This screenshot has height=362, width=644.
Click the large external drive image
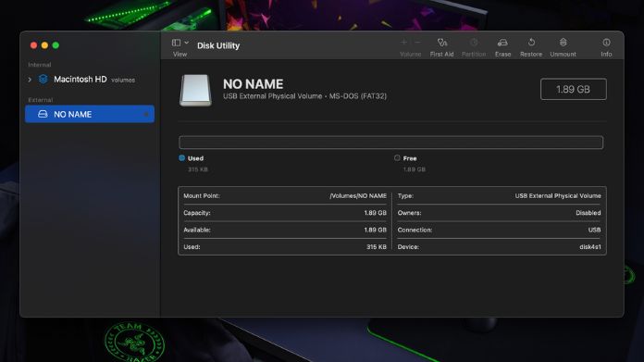pos(195,90)
